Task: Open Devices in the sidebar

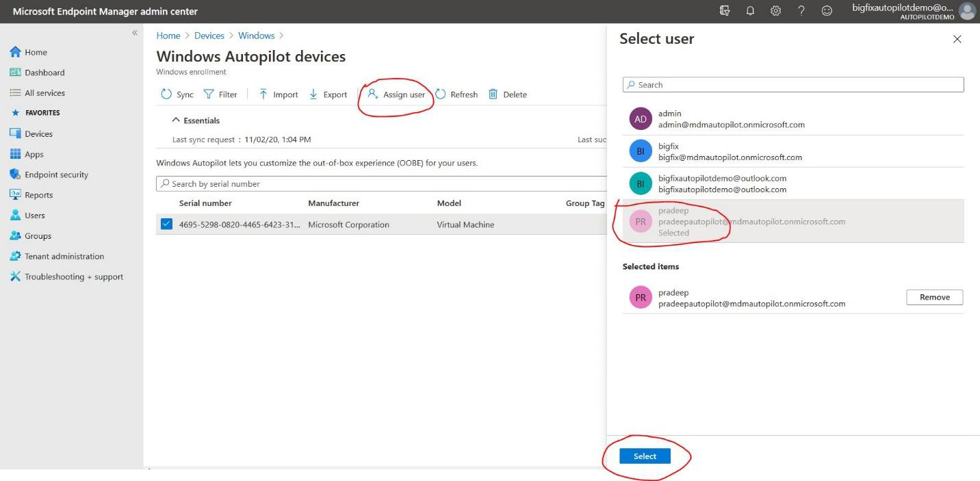Action: 31,134
